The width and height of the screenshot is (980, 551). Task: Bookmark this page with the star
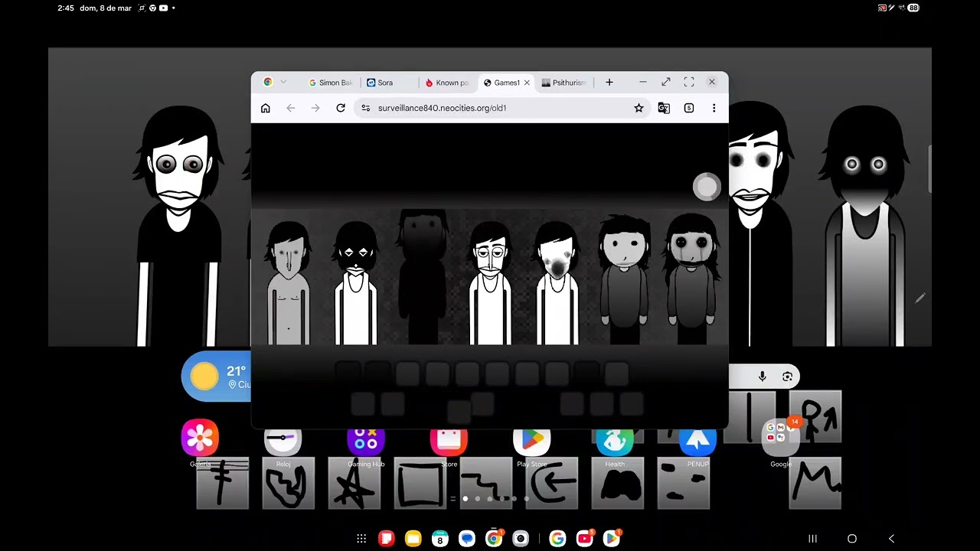639,108
